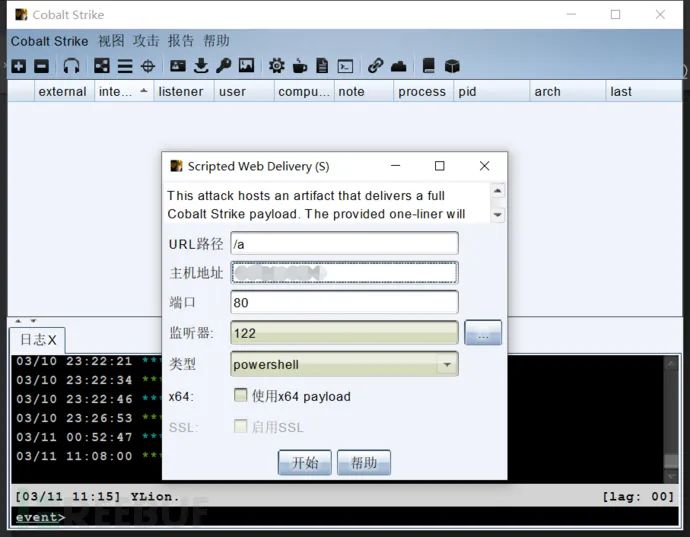690x537 pixels.
Task: Click the Manage Web Server cloud icon
Action: point(399,66)
